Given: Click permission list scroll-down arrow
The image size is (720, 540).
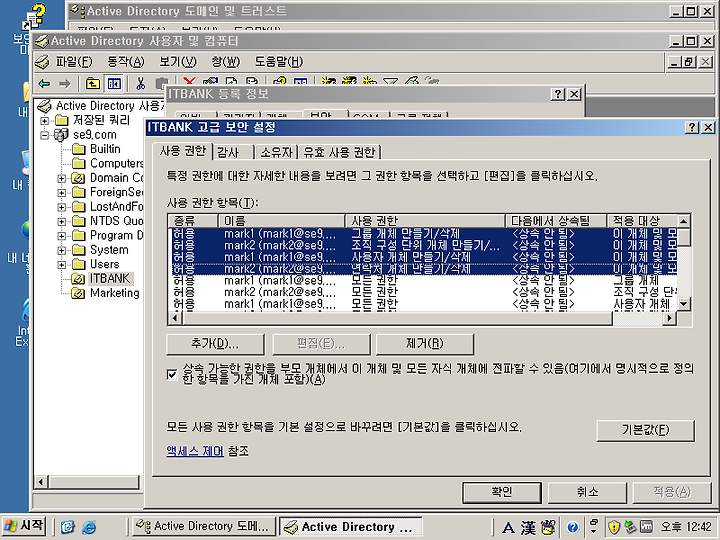Looking at the screenshot, I should 683,304.
